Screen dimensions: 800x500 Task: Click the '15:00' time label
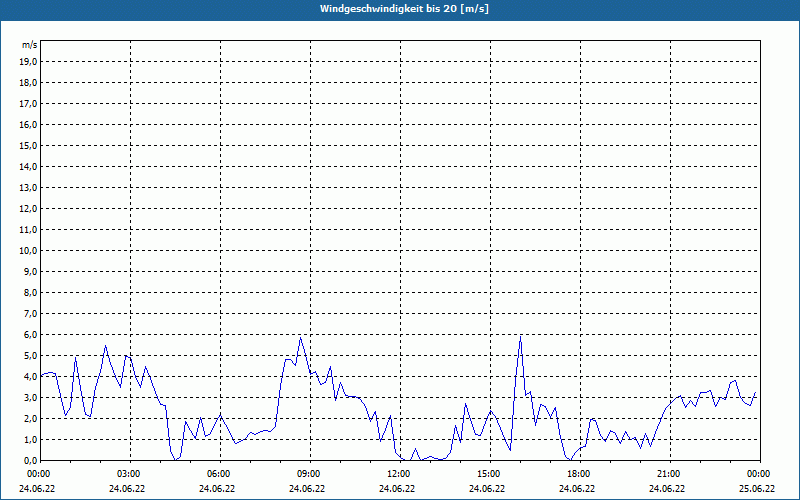[x=489, y=474]
